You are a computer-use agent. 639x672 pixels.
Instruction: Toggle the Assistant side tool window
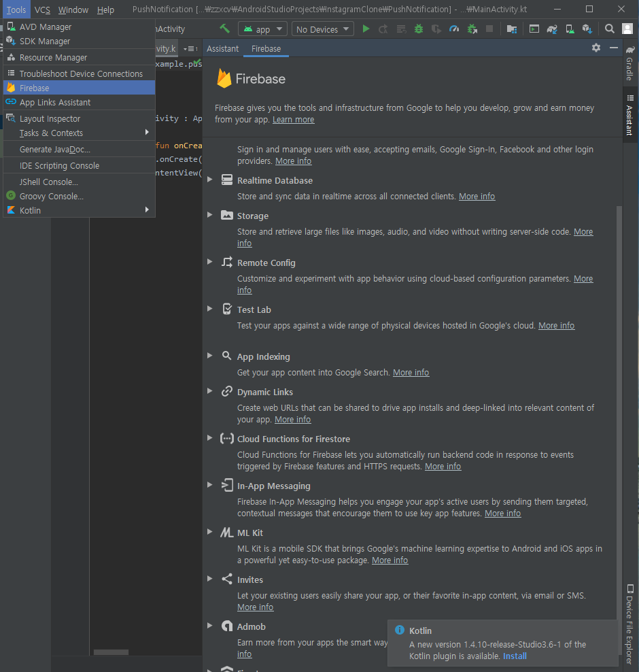coord(629,115)
